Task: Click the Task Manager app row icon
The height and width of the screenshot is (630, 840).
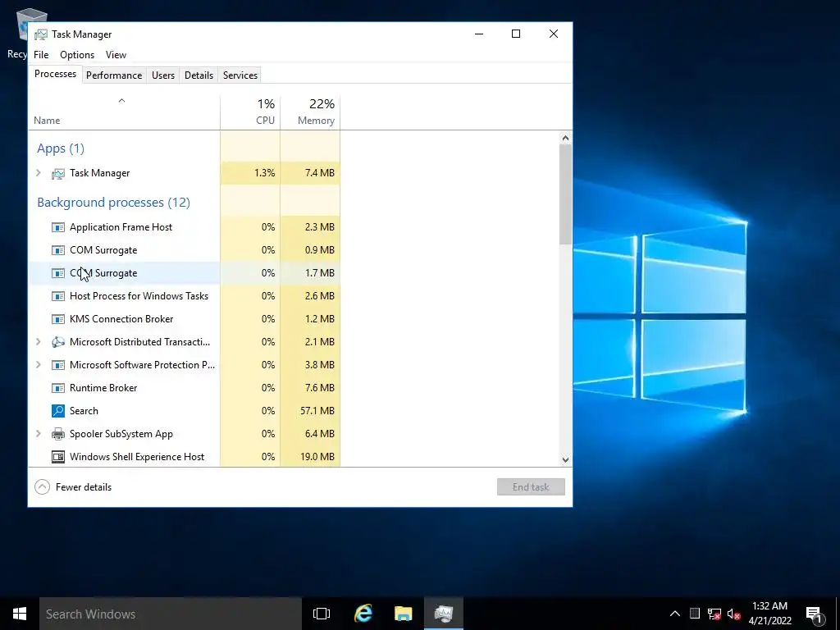Action: tap(58, 173)
